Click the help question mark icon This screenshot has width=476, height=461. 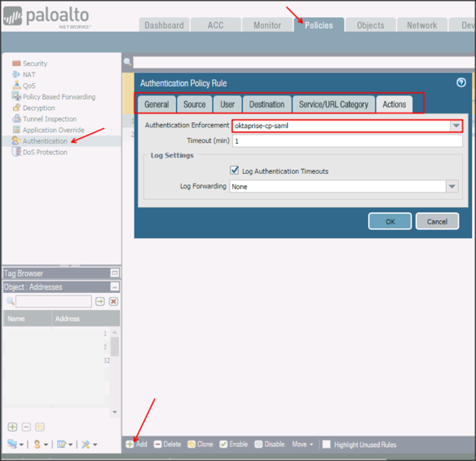[461, 82]
